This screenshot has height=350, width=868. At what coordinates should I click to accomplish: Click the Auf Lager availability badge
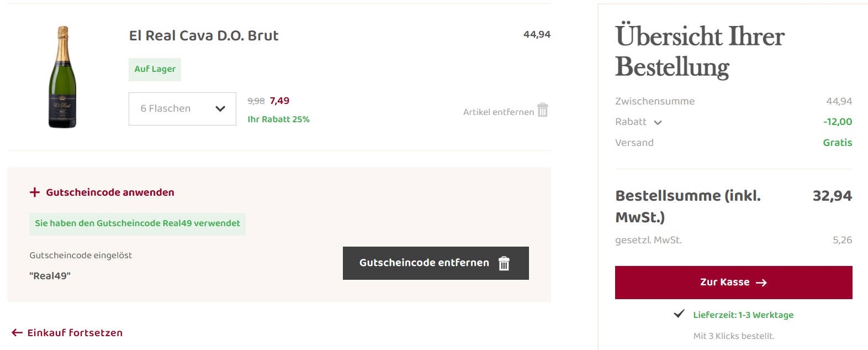pyautogui.click(x=155, y=69)
